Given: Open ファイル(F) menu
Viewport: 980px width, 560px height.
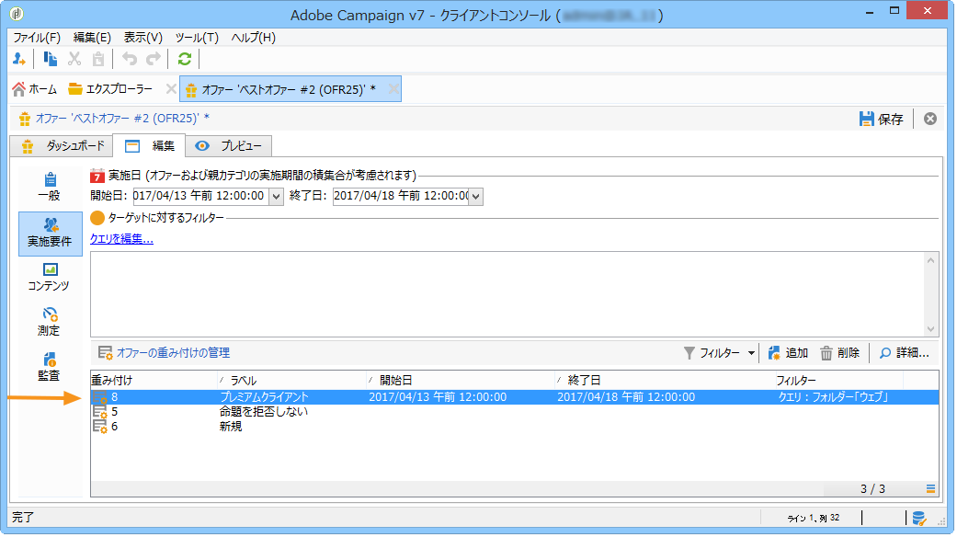Looking at the screenshot, I should click(x=37, y=38).
